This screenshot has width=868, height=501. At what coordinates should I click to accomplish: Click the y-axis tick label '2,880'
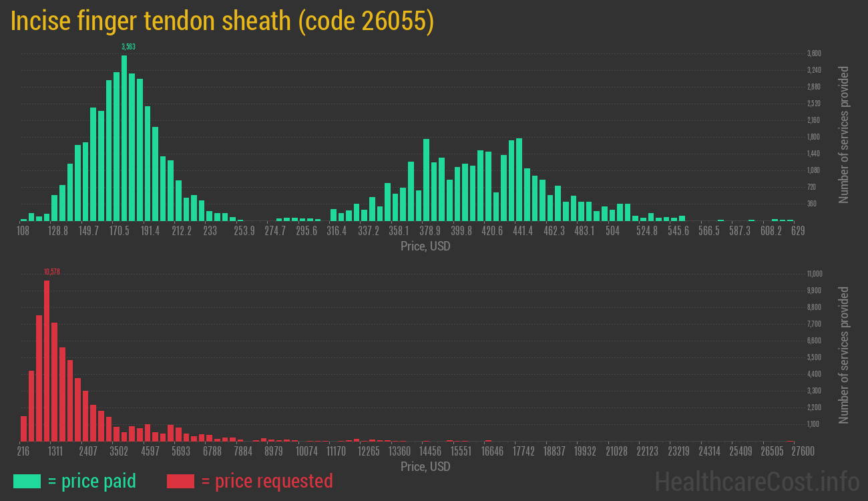(x=814, y=87)
